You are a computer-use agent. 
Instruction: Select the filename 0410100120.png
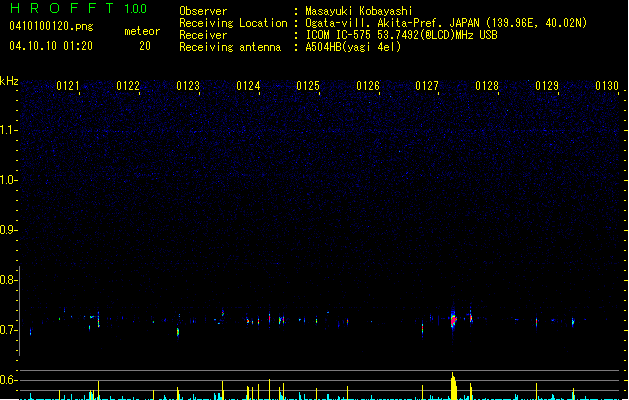pos(51,26)
